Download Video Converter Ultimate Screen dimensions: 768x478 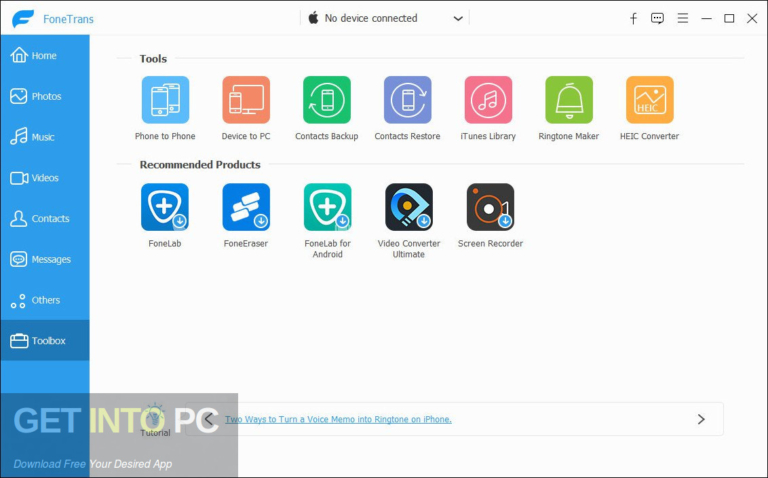tap(408, 207)
